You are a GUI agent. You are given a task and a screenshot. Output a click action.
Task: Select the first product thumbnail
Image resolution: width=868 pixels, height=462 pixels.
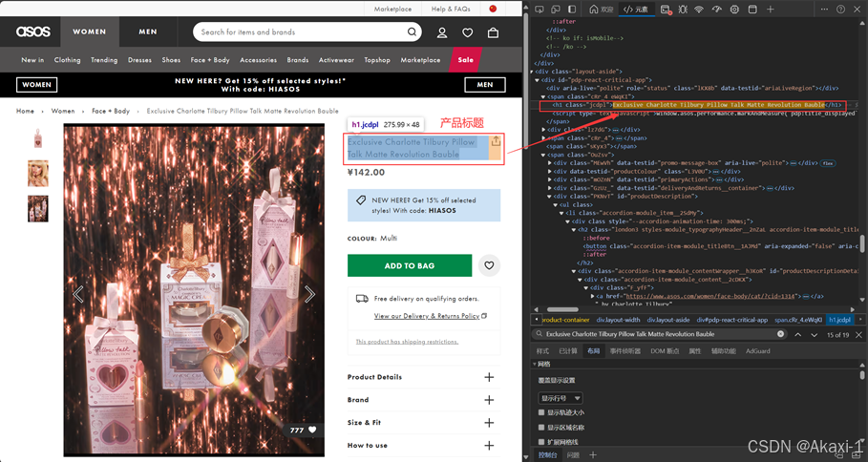(x=37, y=137)
